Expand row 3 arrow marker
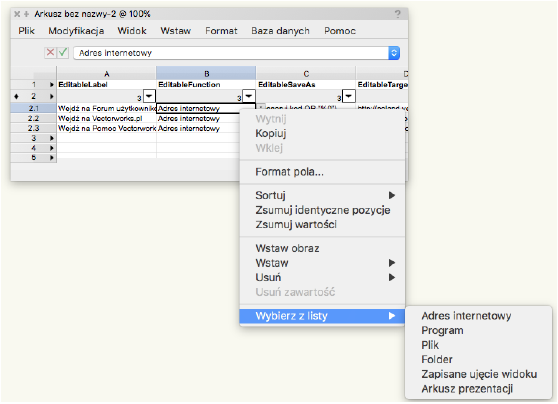The image size is (558, 404). [x=52, y=138]
